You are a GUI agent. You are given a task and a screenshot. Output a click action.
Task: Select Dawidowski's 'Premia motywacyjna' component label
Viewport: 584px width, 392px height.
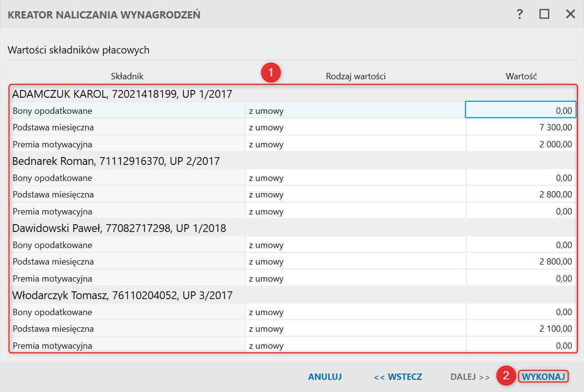[53, 279]
